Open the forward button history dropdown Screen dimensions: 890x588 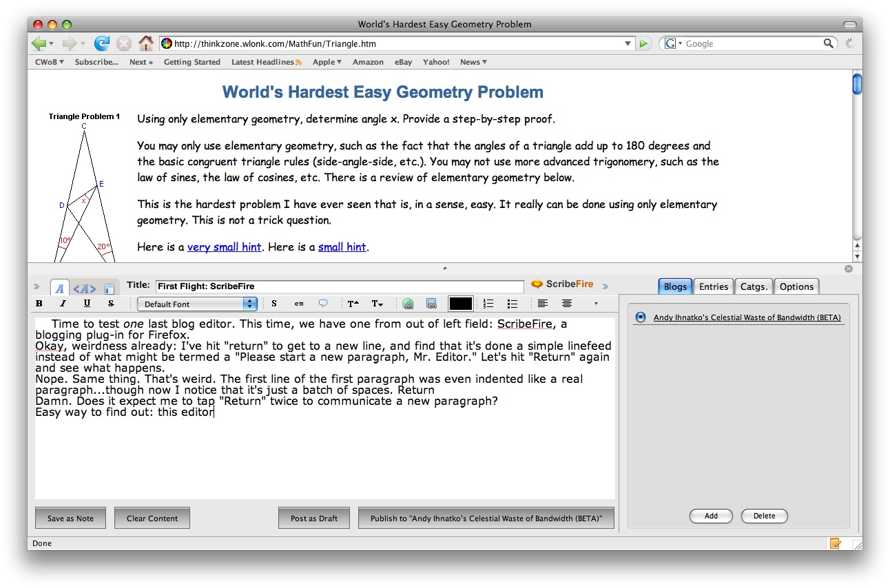coord(83,43)
